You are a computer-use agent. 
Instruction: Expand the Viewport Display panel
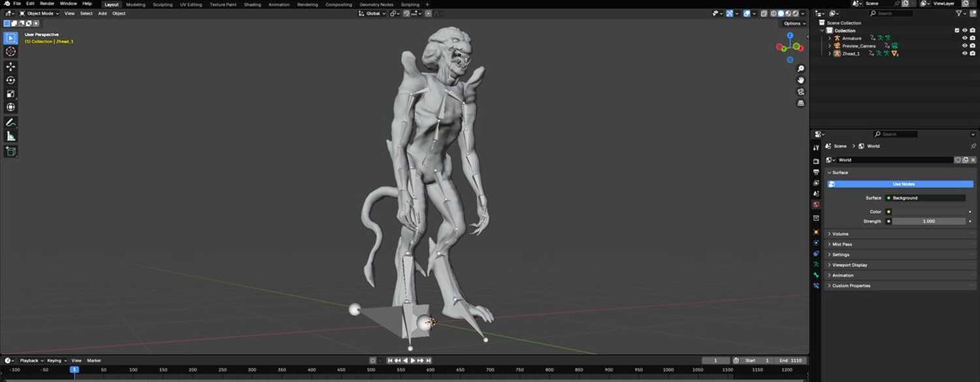coord(900,265)
